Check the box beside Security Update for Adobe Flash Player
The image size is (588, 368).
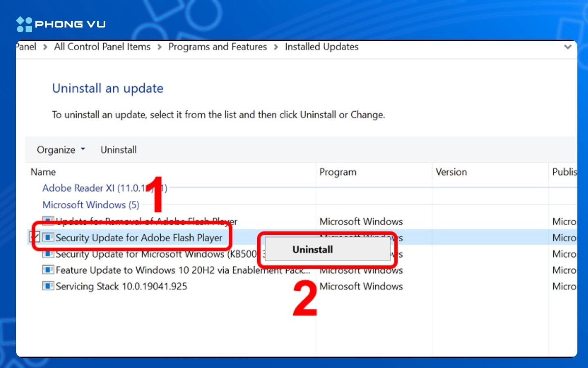coord(35,236)
